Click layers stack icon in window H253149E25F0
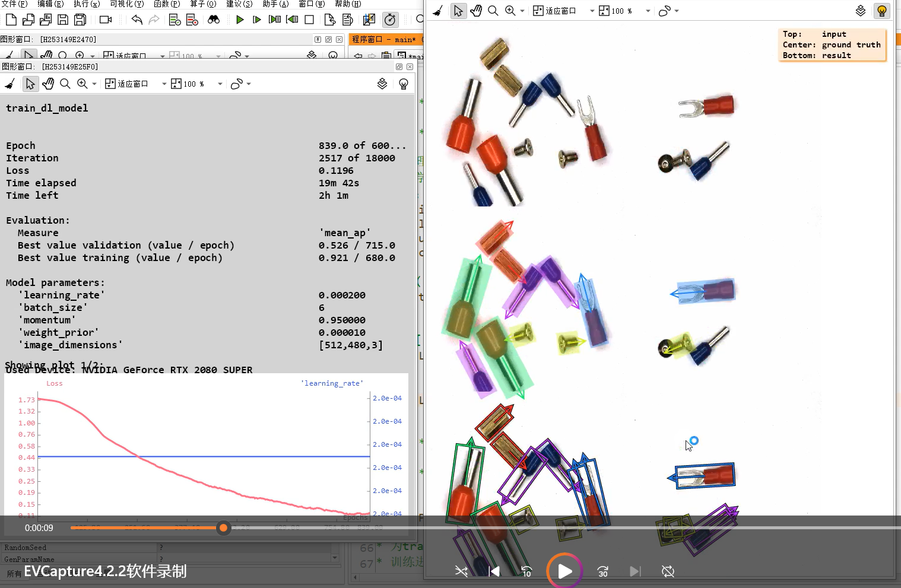The width and height of the screenshot is (901, 588). 382,84
